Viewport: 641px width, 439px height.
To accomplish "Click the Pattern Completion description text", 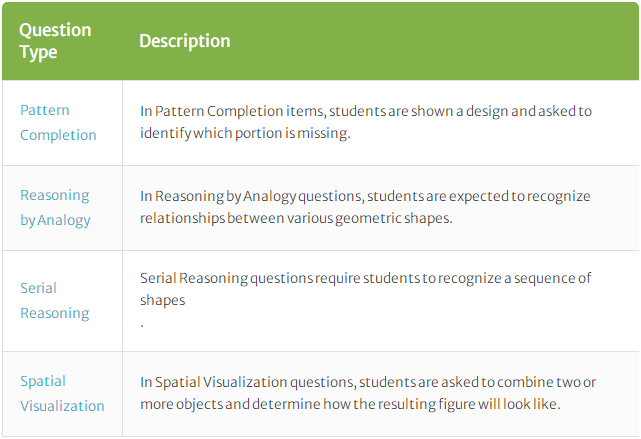I will pyautogui.click(x=366, y=122).
